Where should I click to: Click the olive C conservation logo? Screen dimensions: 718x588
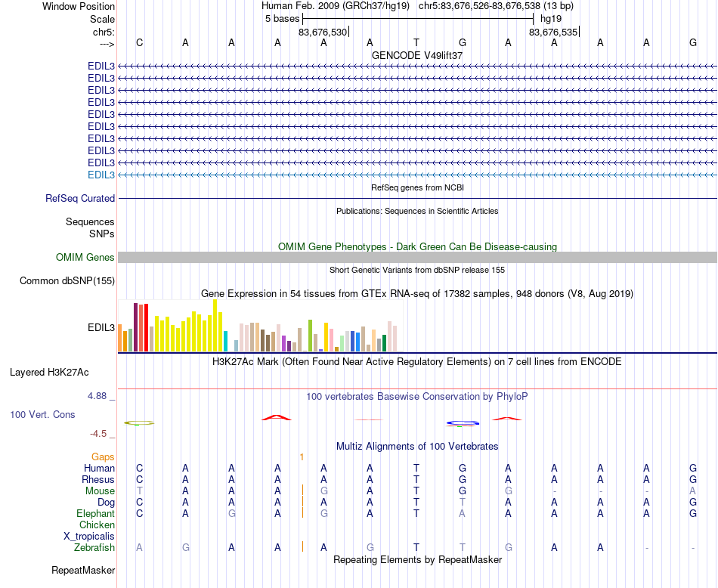coord(139,423)
